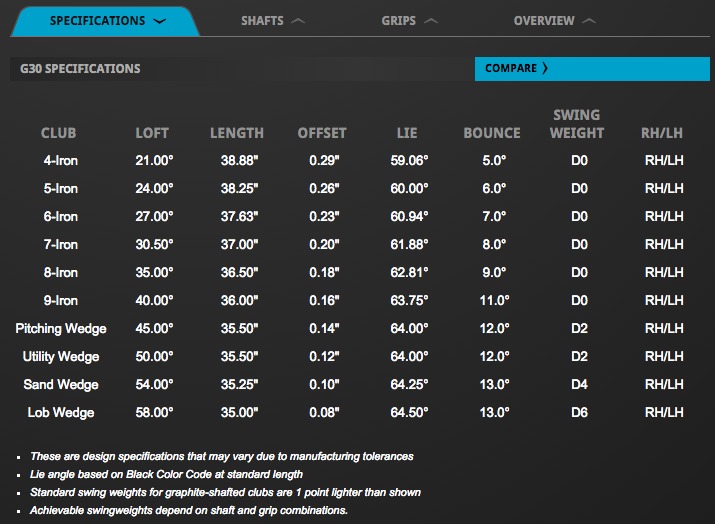Viewport: 715px width, 524px height.
Task: Select the Sand Wedge row label
Action: [61, 385]
